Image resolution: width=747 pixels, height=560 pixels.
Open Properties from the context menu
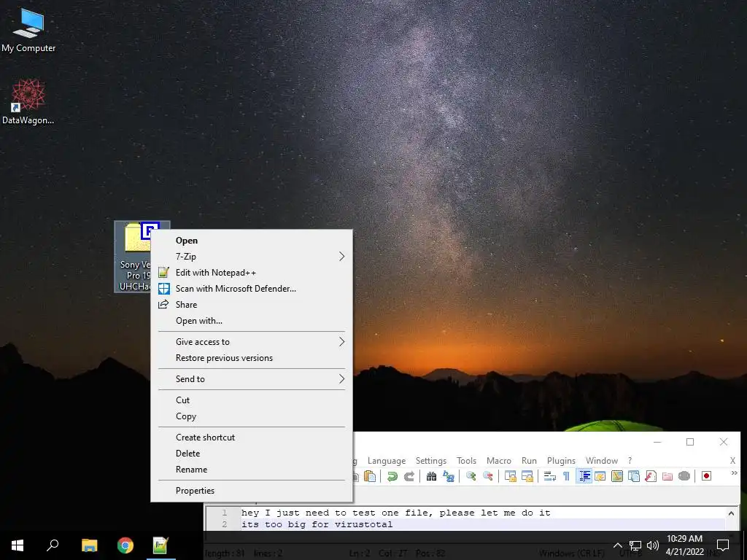pyautogui.click(x=252, y=491)
